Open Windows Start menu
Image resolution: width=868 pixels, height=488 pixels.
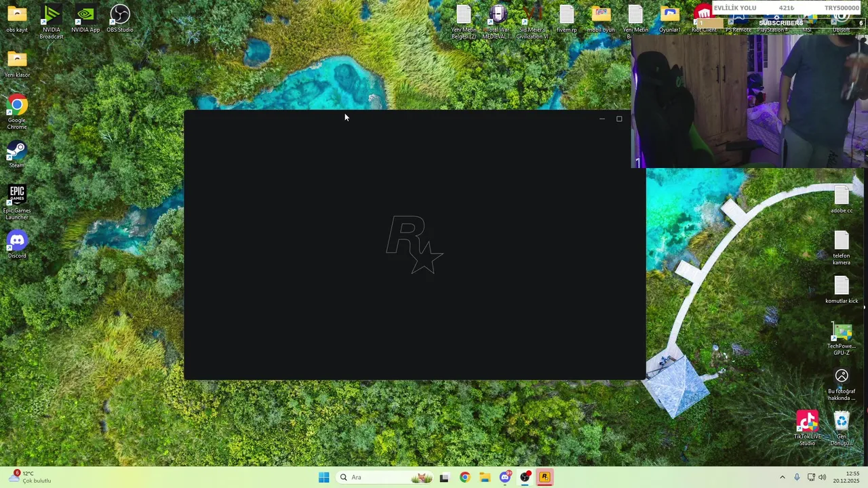tap(324, 477)
